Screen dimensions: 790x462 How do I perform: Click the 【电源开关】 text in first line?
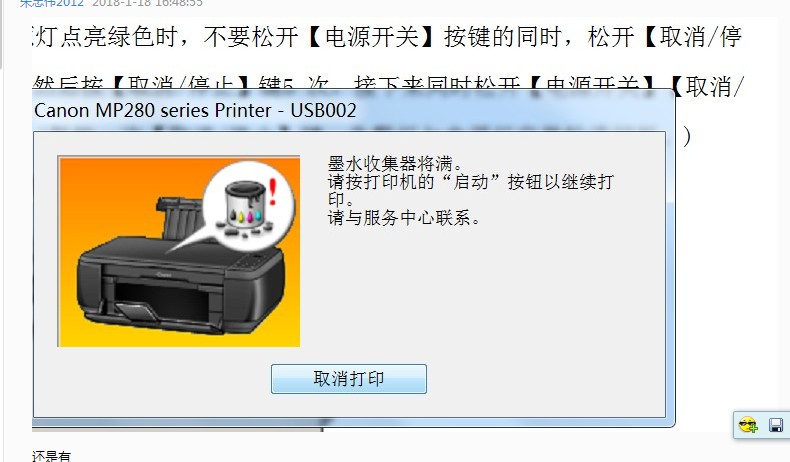click(x=371, y=37)
